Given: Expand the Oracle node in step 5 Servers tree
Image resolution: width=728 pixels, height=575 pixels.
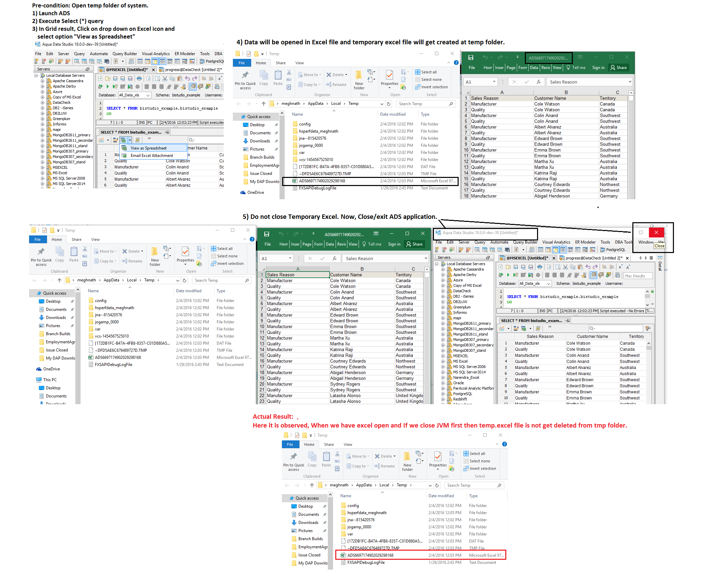Looking at the screenshot, I should 443,383.
